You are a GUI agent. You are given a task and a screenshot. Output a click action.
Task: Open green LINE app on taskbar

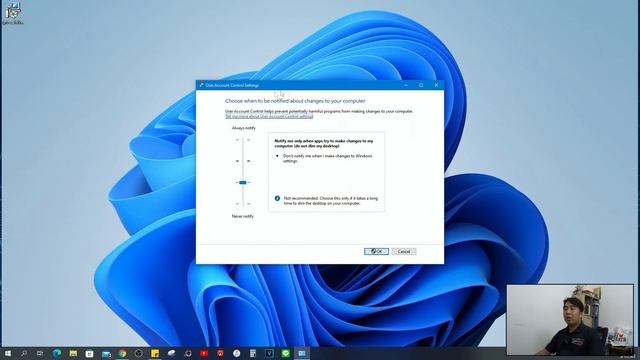click(x=286, y=353)
